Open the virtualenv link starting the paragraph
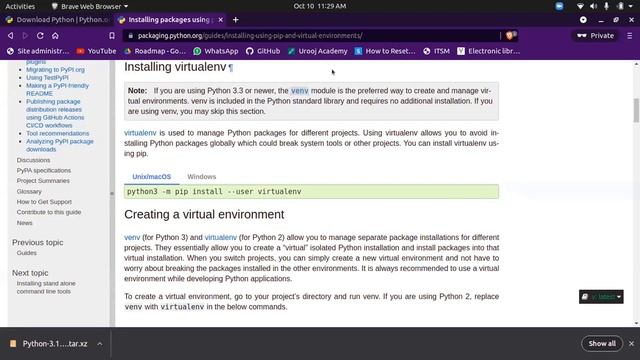 coord(140,133)
